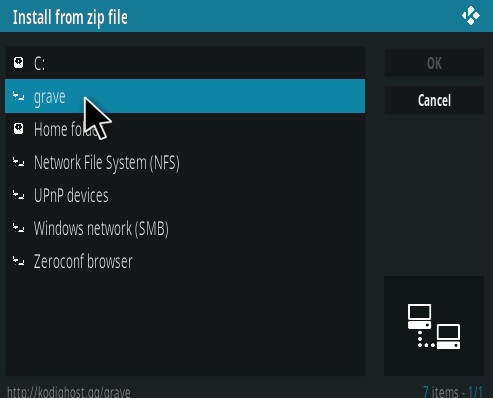
Task: Open UPnP devices list
Action: (x=185, y=195)
